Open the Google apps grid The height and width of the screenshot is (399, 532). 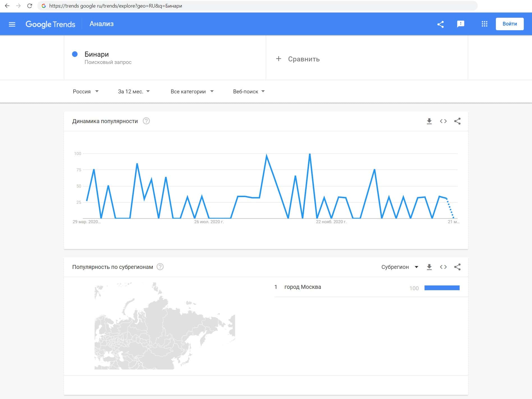(484, 24)
